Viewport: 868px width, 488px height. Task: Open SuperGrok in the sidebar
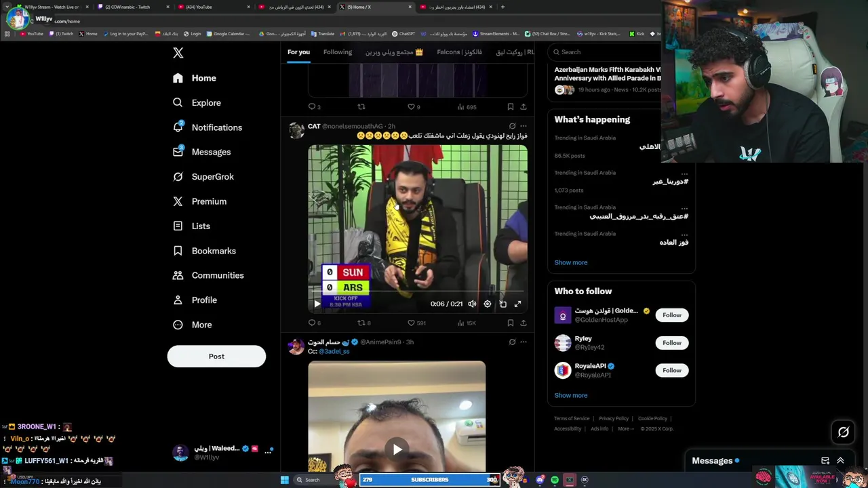(203, 177)
